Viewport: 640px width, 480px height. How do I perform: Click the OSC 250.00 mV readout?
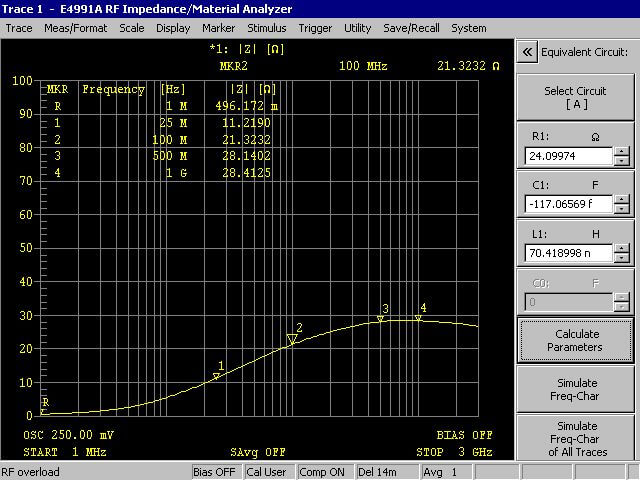click(68, 435)
